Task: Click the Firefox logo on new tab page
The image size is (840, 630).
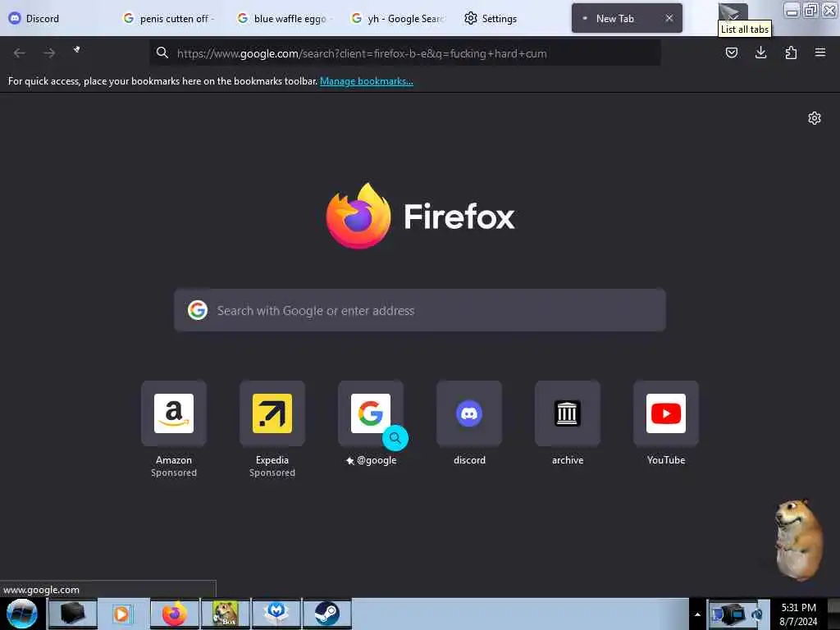Action: coord(358,216)
